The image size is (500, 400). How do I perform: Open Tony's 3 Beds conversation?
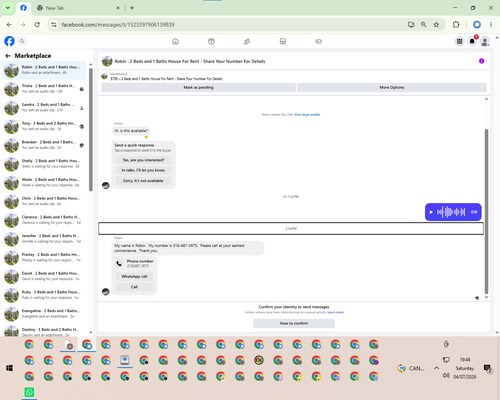click(x=44, y=126)
